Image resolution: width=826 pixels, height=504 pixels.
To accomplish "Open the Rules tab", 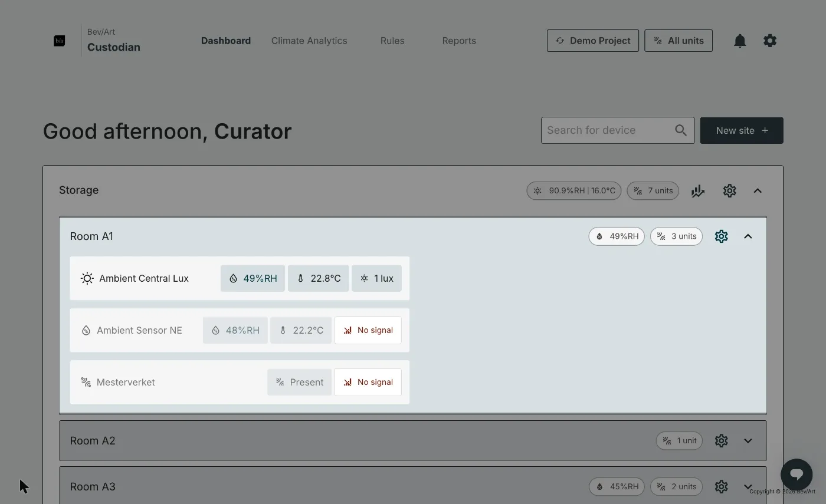I will (392, 41).
